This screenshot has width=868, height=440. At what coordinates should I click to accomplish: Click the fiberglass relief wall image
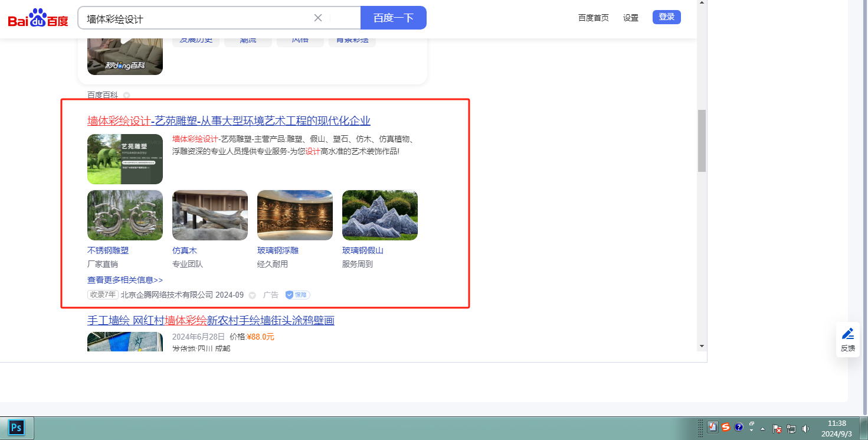pyautogui.click(x=295, y=215)
